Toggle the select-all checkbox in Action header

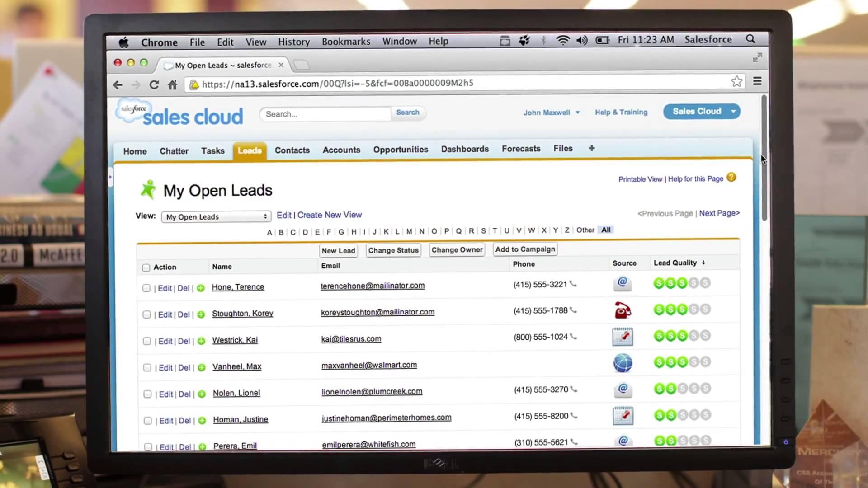coord(146,267)
